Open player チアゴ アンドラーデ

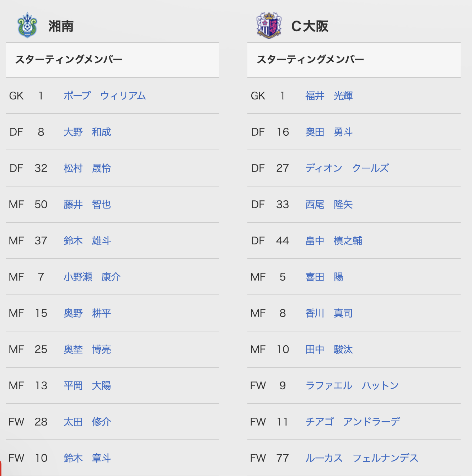point(353,422)
